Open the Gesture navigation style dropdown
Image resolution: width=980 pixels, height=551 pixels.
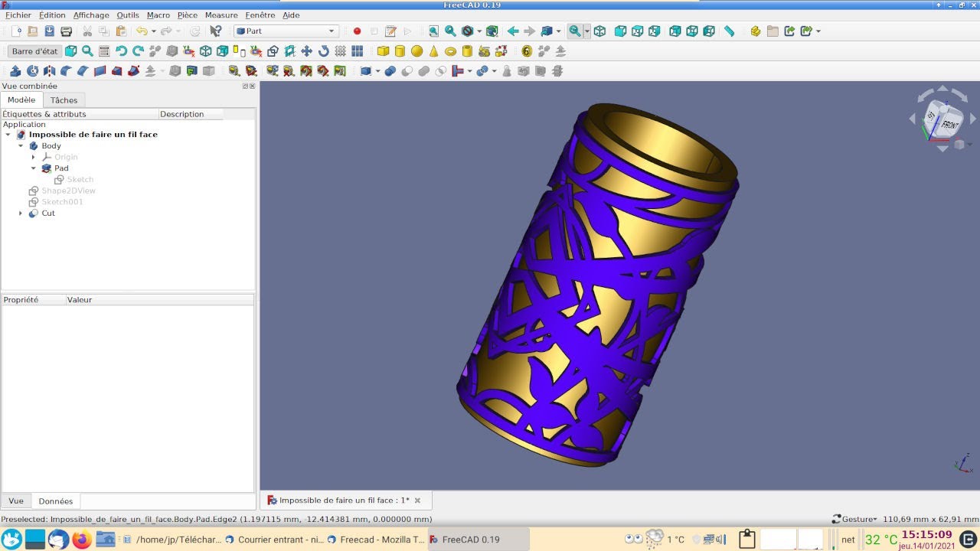tap(854, 519)
